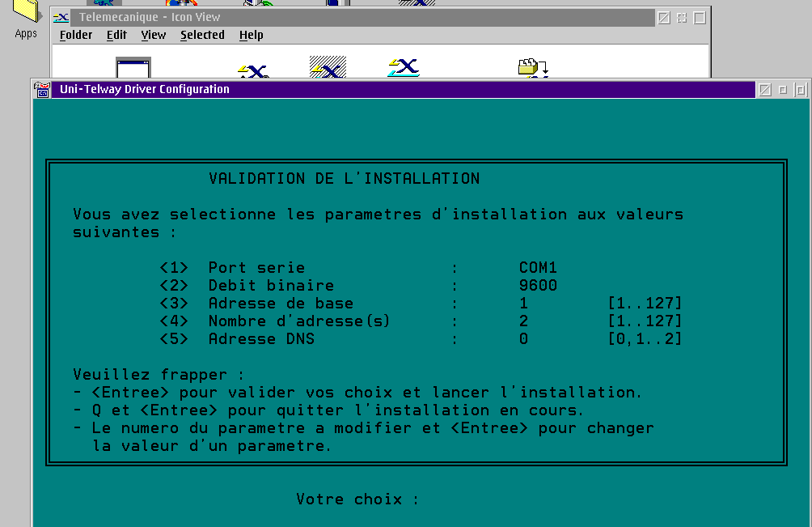Select the hatched in-use X program icon
Viewport: 812px width, 527px height.
[328, 67]
